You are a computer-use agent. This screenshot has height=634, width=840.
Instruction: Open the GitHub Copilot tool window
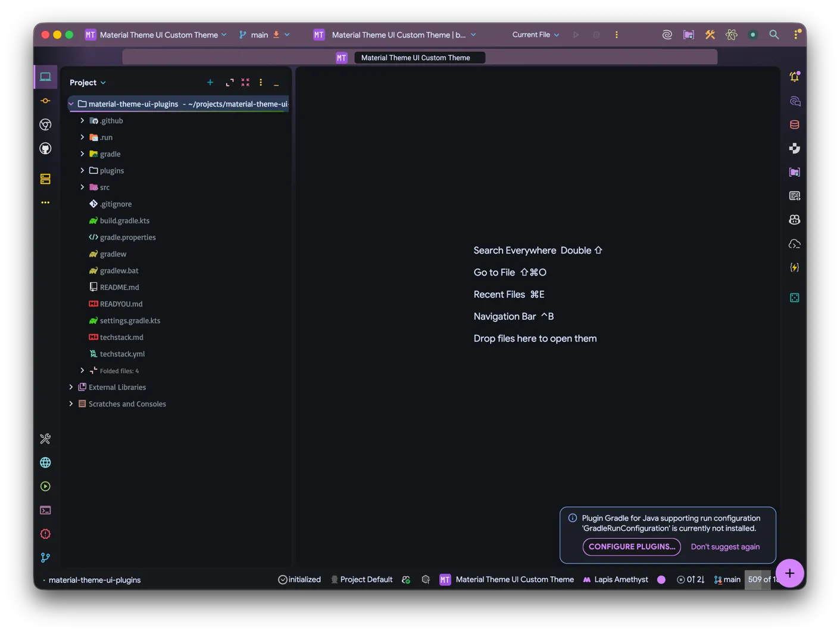pyautogui.click(x=794, y=220)
